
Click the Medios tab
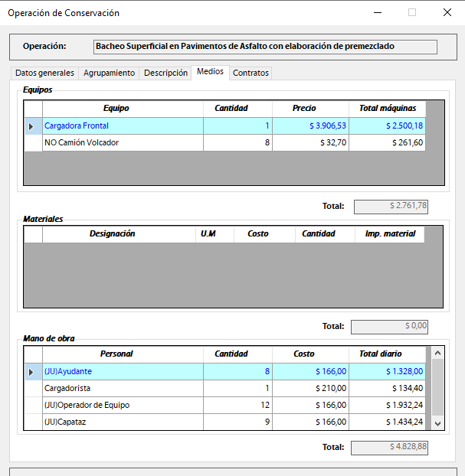coord(210,71)
